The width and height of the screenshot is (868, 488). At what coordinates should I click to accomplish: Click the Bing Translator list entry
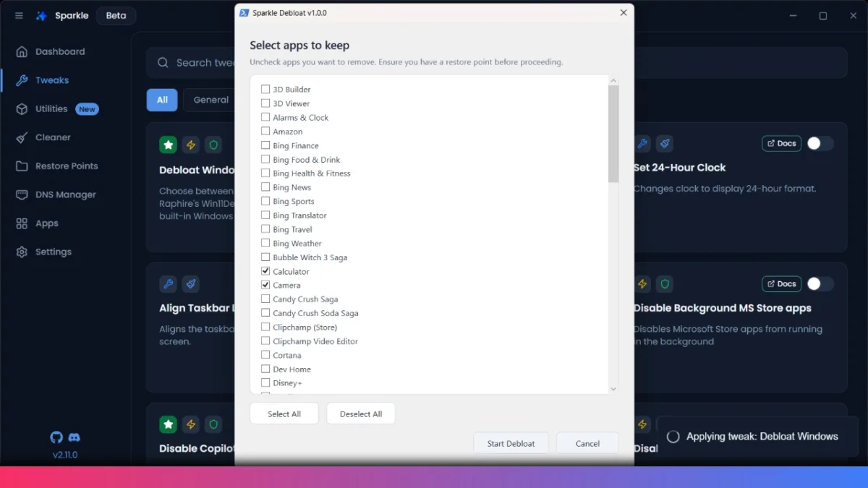pos(299,215)
